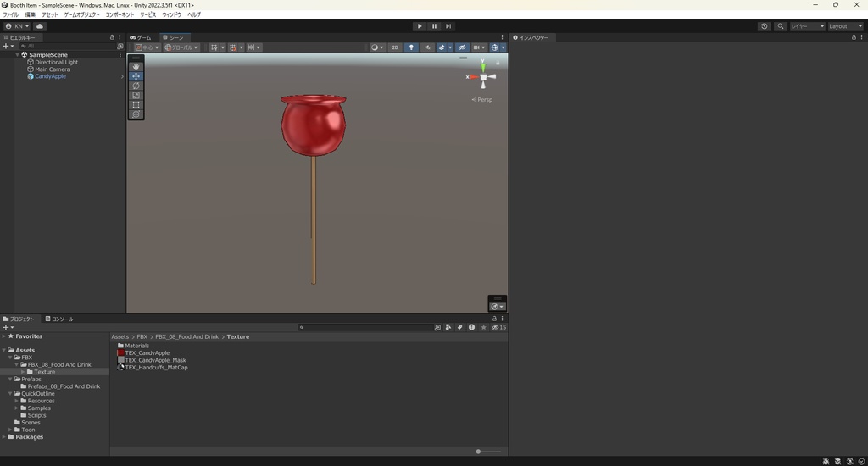Open the Unity Cloud icon
The width and height of the screenshot is (868, 466).
click(x=40, y=26)
